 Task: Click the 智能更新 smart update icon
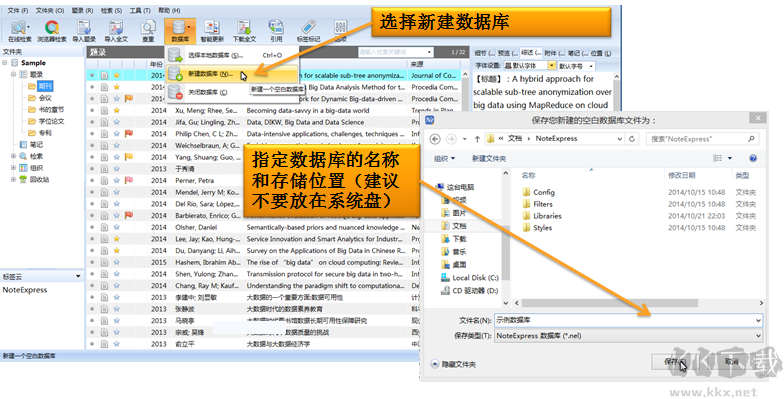pyautogui.click(x=212, y=30)
